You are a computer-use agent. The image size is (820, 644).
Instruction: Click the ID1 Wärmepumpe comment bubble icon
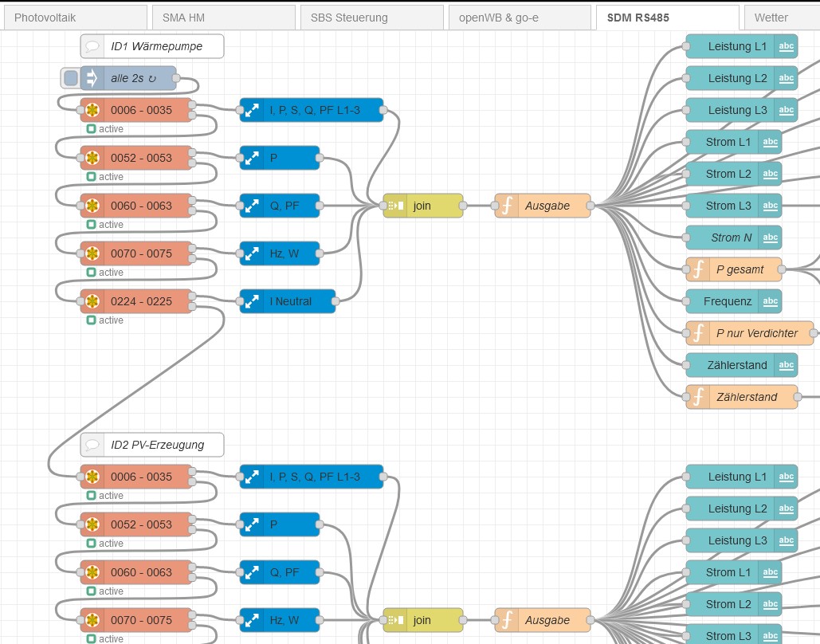pos(92,46)
